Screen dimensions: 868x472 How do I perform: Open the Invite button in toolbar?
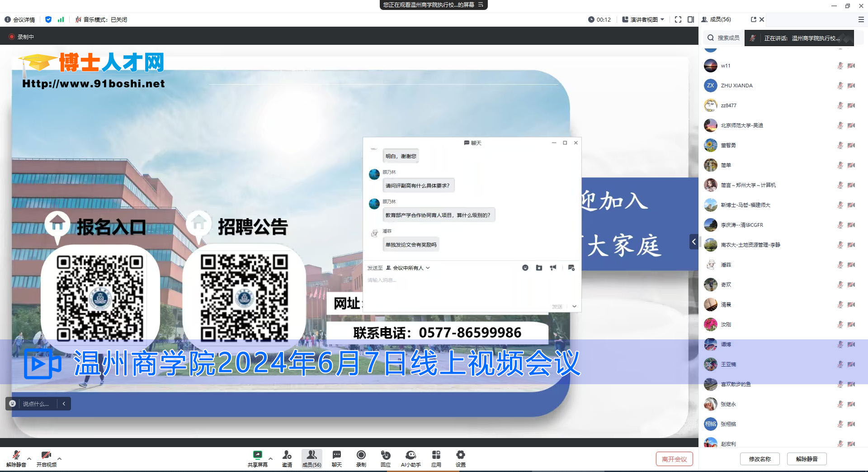click(287, 458)
